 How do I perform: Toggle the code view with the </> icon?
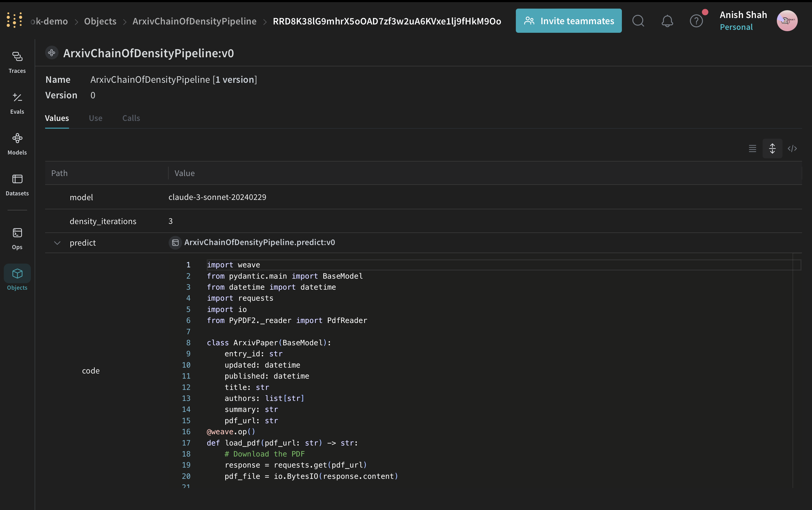click(x=792, y=148)
